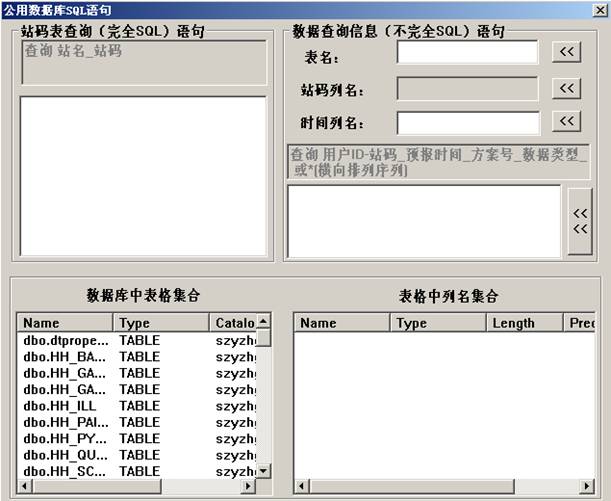
Task: Click the << button beside 表名 field
Action: [x=568, y=52]
